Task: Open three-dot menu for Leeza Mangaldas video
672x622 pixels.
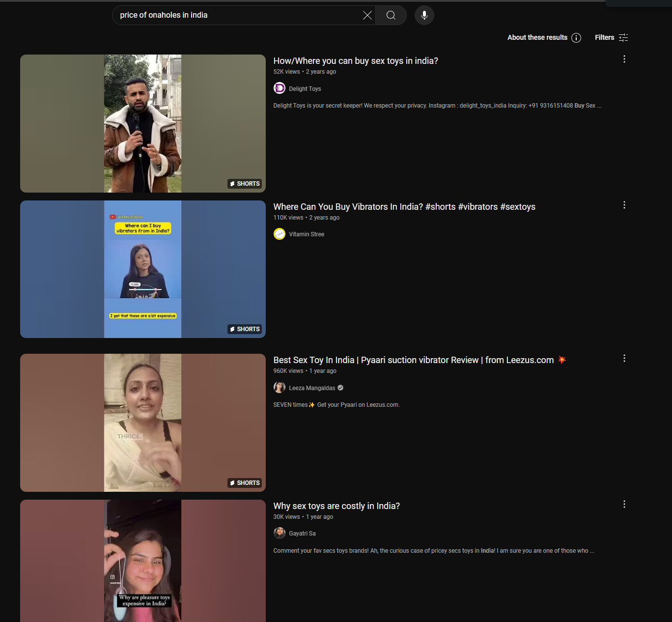Action: tap(624, 358)
